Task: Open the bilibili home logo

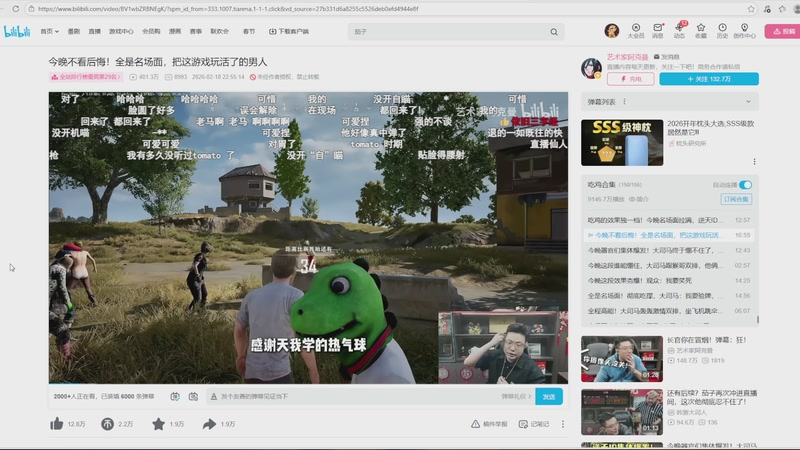Action: [17, 32]
